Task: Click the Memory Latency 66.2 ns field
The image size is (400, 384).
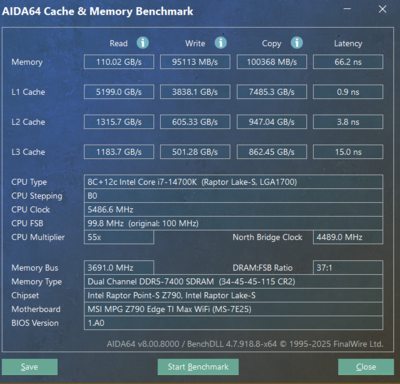Action: (x=348, y=62)
